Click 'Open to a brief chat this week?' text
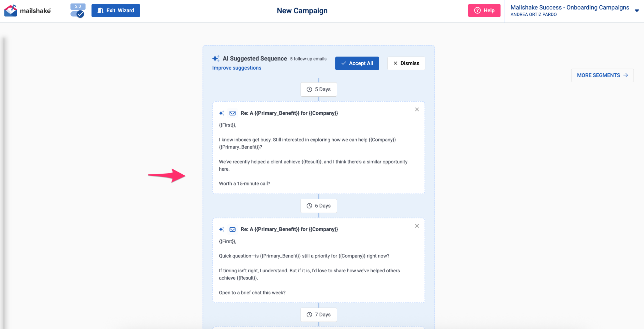 [x=252, y=293]
